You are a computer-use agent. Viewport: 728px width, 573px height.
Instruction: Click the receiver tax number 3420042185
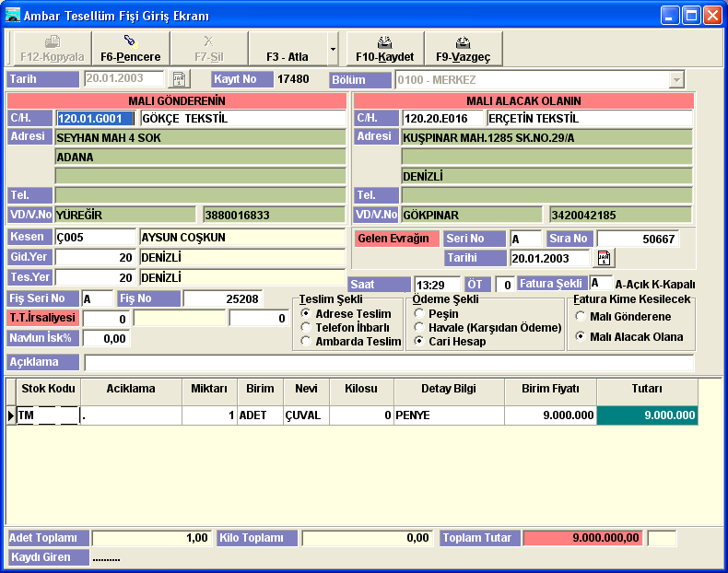point(621,215)
